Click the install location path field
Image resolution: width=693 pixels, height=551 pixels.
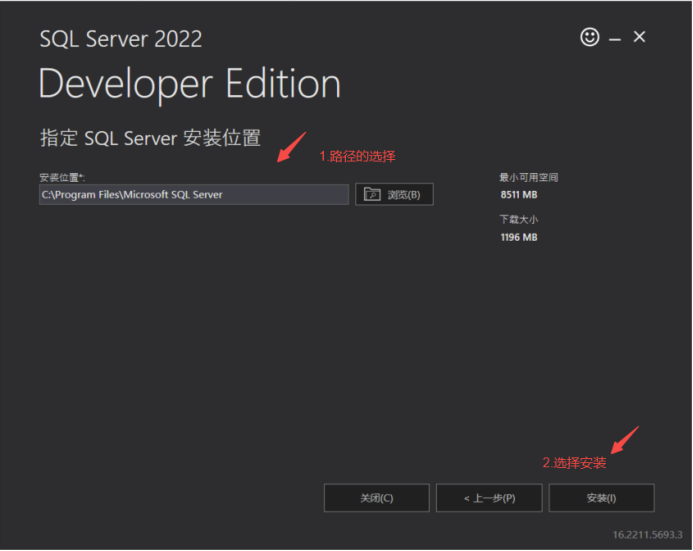194,194
